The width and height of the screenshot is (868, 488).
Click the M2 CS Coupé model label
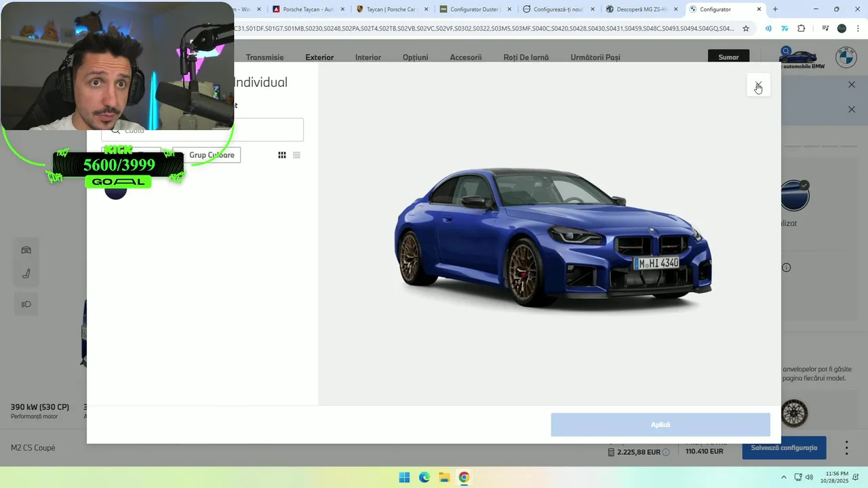[33, 448]
